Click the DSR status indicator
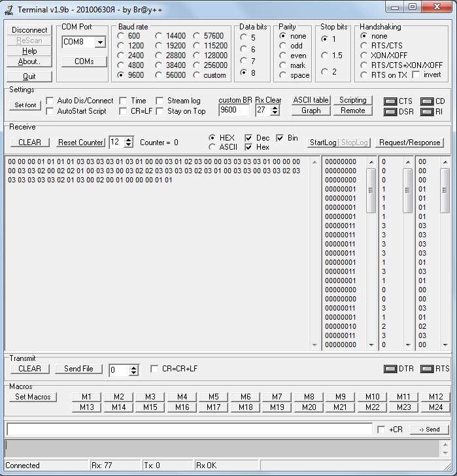Viewport: 457px width, 476px height. point(390,112)
